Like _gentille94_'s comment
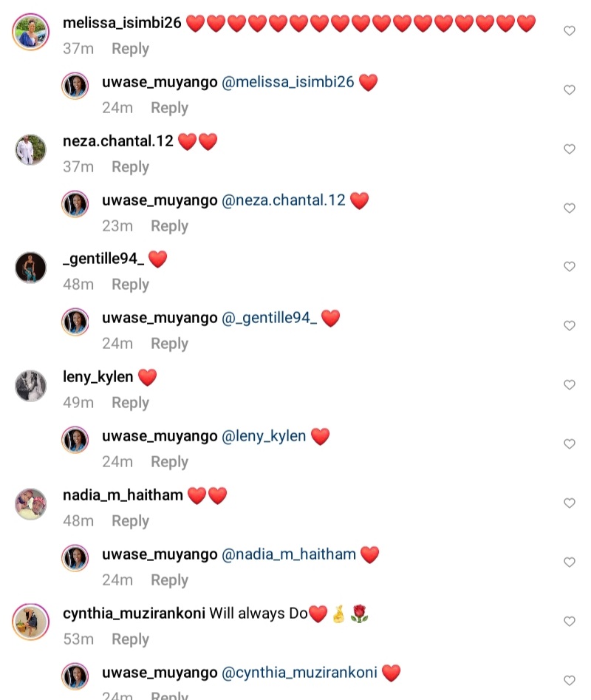This screenshot has height=700, width=591. (569, 267)
